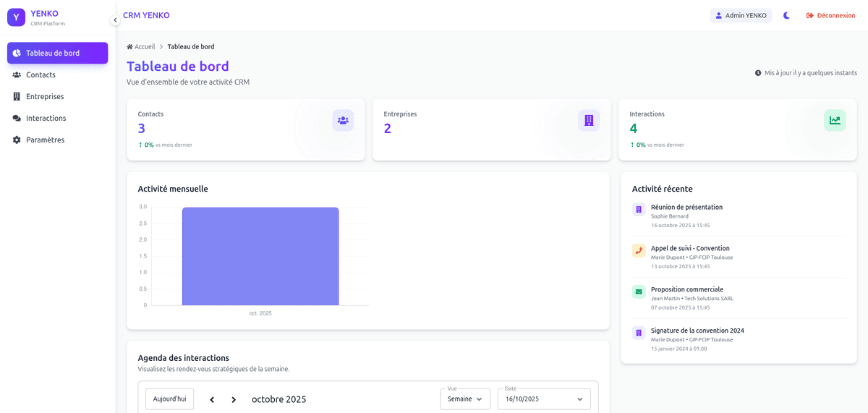Open the Vue Semaine dropdown
Image resolution: width=868 pixels, height=413 pixels.
click(465, 399)
